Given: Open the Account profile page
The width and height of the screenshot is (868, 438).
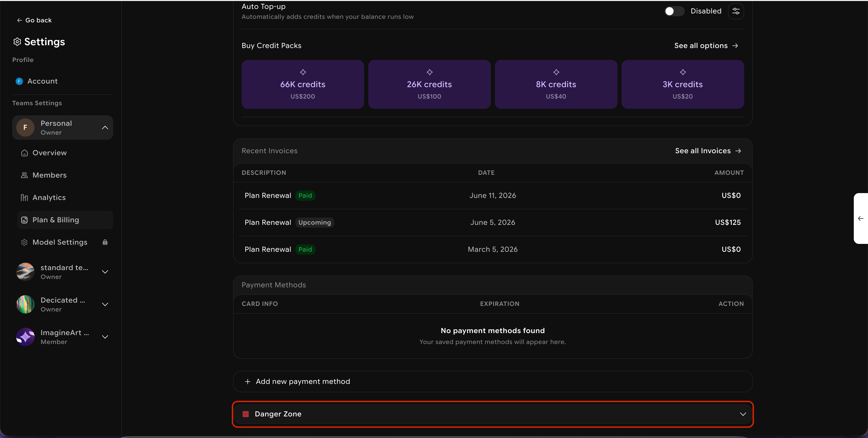Looking at the screenshot, I should coord(62,81).
